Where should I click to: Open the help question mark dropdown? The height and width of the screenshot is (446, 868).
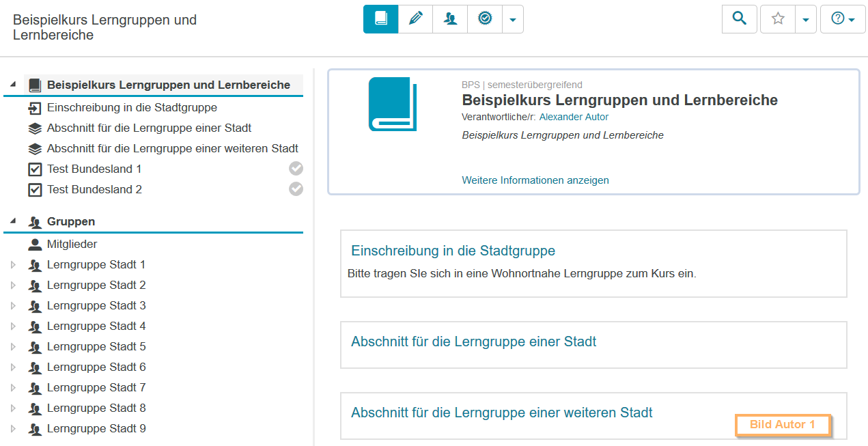point(843,19)
